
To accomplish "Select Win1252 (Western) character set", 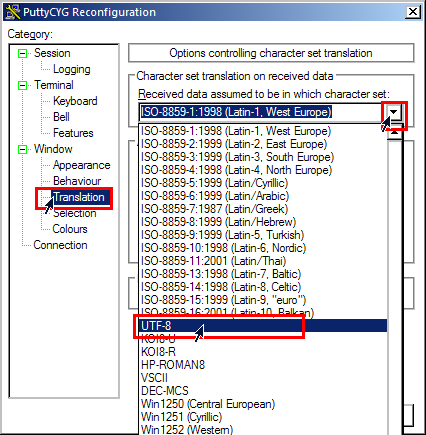I will point(263,429).
